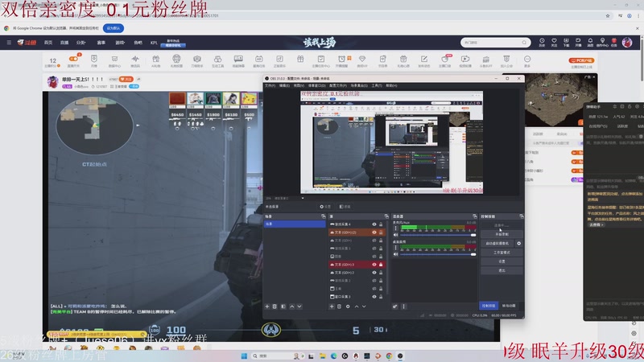The image size is (644, 362).
Task: Unlock the 文本 (GDI+) 3 source lock
Action: [x=381, y=265]
